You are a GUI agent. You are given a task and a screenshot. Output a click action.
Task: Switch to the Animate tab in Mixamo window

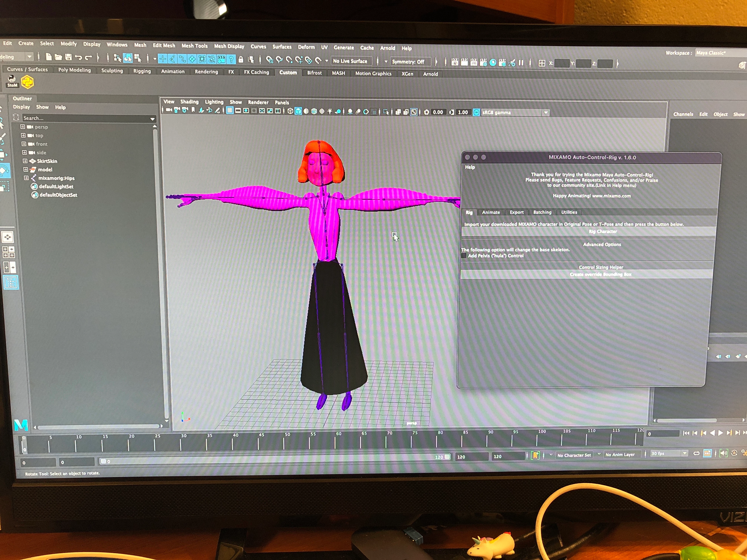(491, 212)
